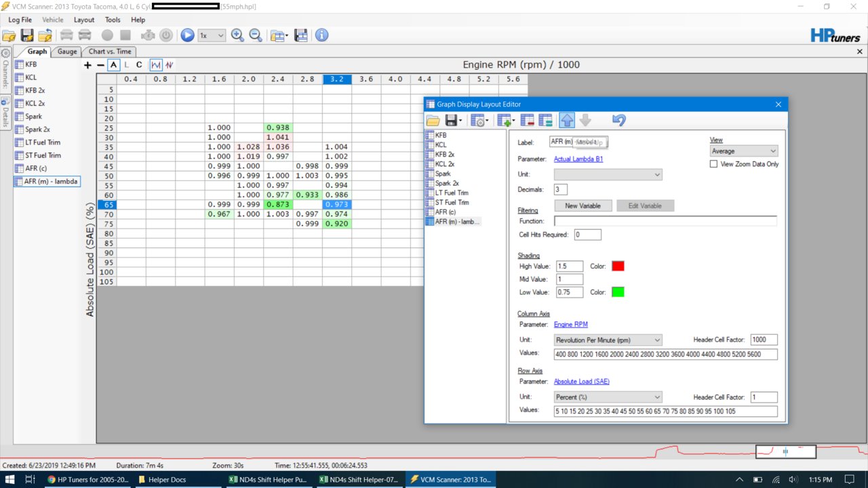Open HP Tuners Chrome window in taskbar

pyautogui.click(x=87, y=480)
